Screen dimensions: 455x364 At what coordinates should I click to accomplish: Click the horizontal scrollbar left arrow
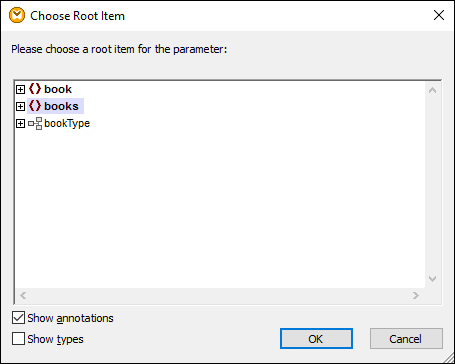[x=23, y=295]
